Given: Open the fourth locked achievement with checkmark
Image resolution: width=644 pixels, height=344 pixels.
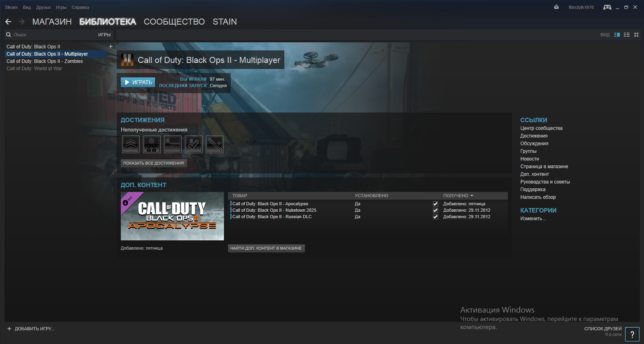Looking at the screenshot, I should pyautogui.click(x=194, y=144).
